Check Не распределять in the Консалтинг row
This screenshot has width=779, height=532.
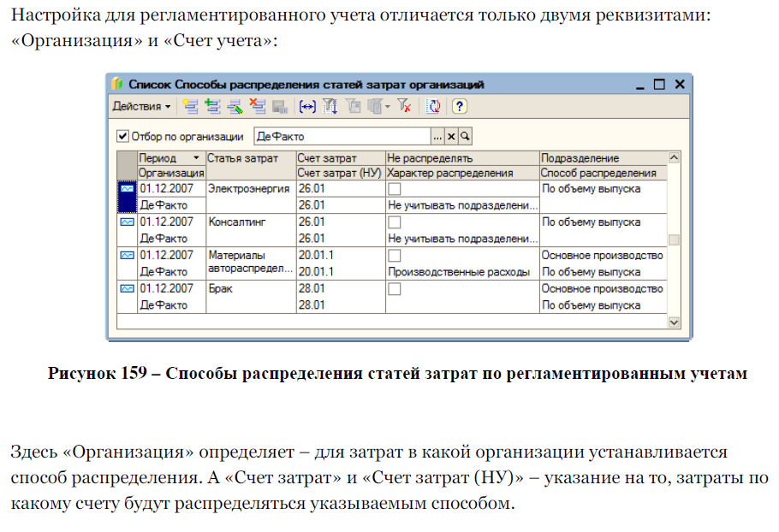pyautogui.click(x=395, y=222)
